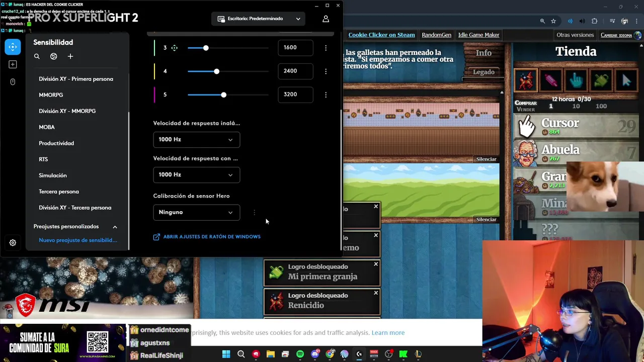Open options menu for DPI 2400 row
The image size is (644, 362).
point(326,71)
